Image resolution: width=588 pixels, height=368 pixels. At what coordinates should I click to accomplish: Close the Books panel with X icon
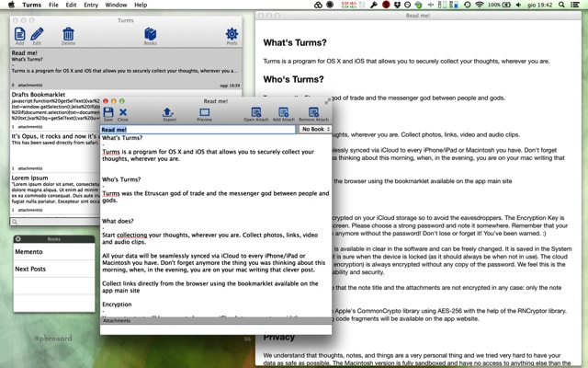tap(18, 239)
